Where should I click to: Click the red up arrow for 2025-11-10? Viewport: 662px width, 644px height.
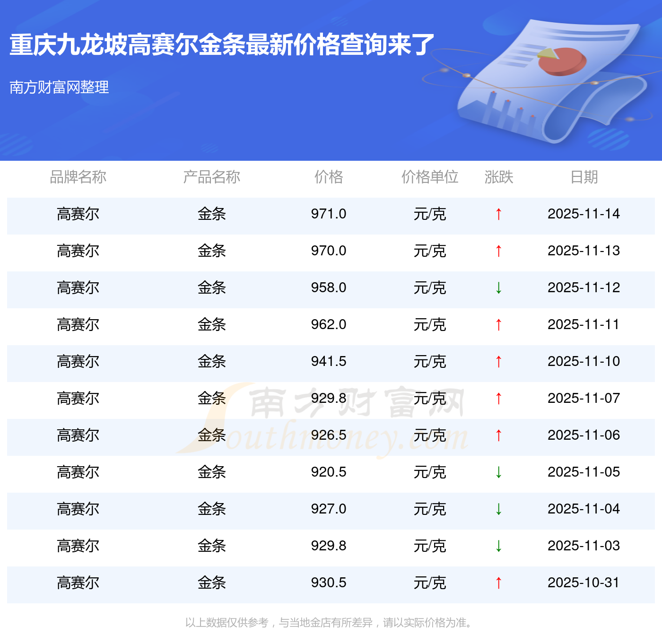498,362
